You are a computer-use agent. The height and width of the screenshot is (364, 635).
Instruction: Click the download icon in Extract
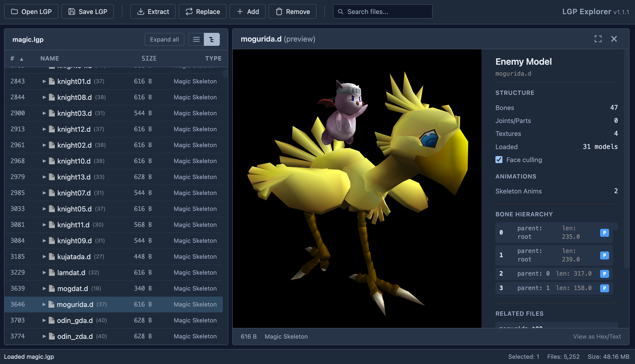[141, 11]
